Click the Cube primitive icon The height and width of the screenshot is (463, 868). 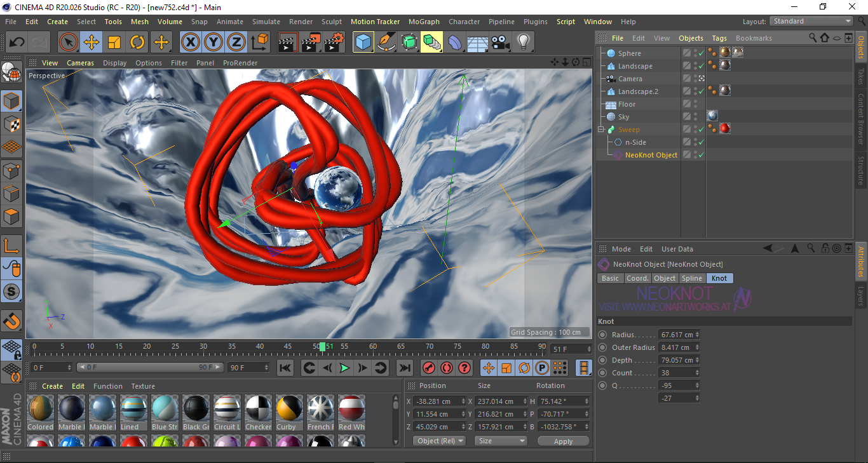point(363,42)
